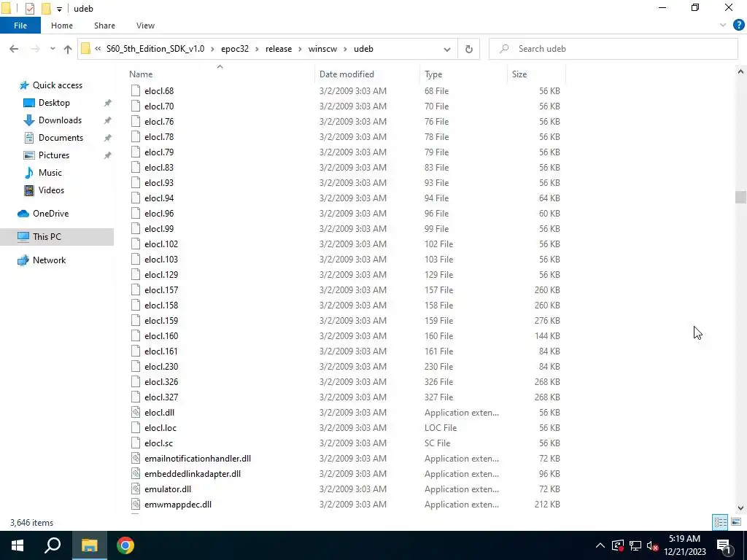Select the elocl.dll file icon

click(136, 413)
